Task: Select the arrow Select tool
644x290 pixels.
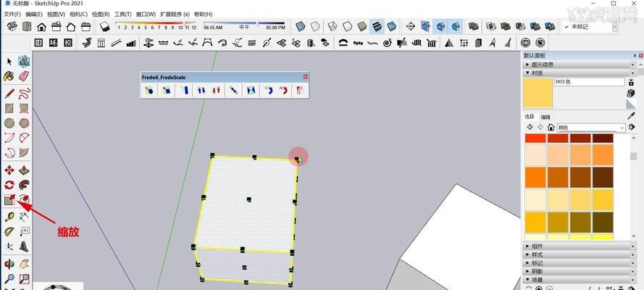Action: 9,62
